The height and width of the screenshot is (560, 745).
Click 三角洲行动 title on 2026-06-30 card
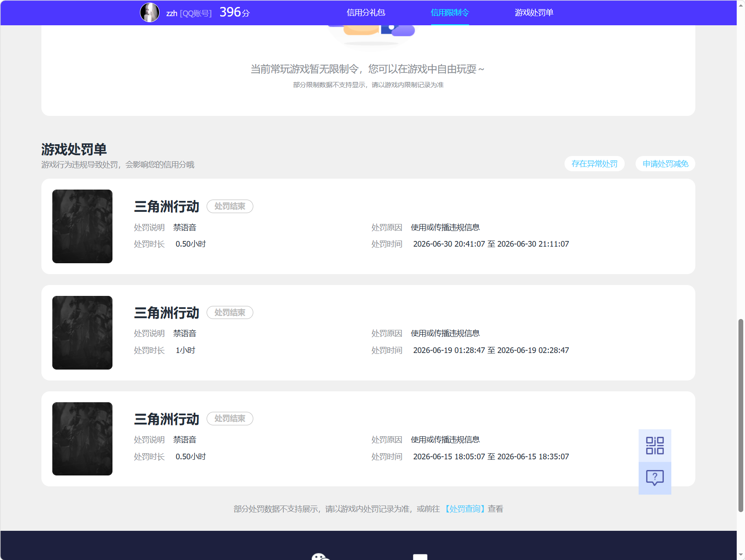click(167, 206)
